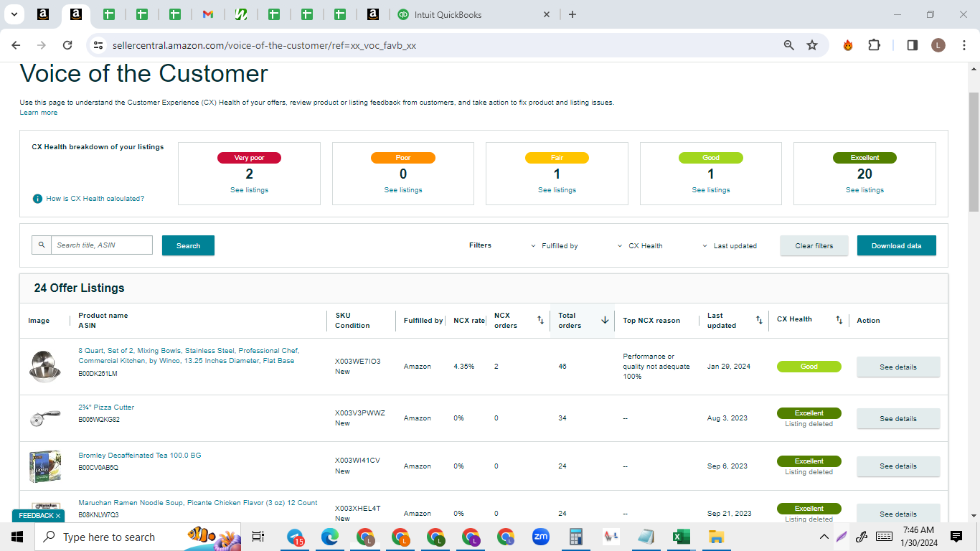The width and height of the screenshot is (980, 551).
Task: Sort by CX Health column arrows
Action: pyautogui.click(x=839, y=320)
